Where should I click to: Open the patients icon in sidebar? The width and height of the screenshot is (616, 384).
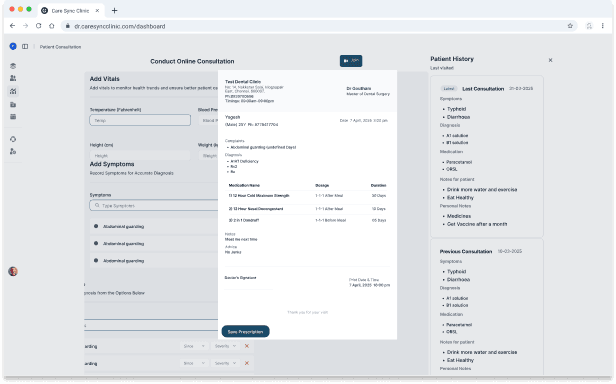tap(13, 78)
